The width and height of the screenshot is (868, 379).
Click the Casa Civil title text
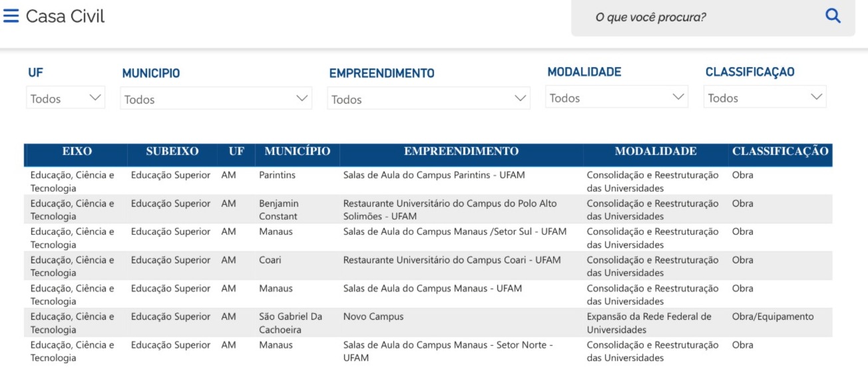pos(65,16)
